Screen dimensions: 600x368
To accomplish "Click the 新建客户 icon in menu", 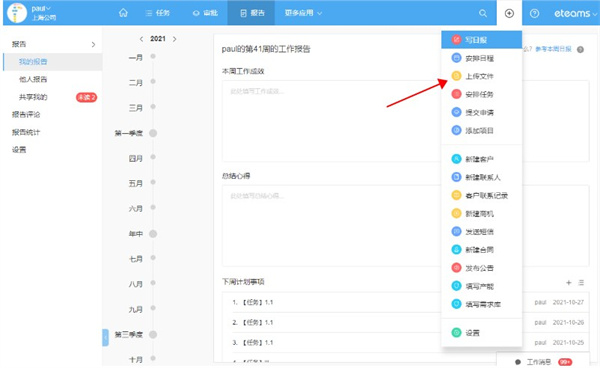I will pos(456,159).
